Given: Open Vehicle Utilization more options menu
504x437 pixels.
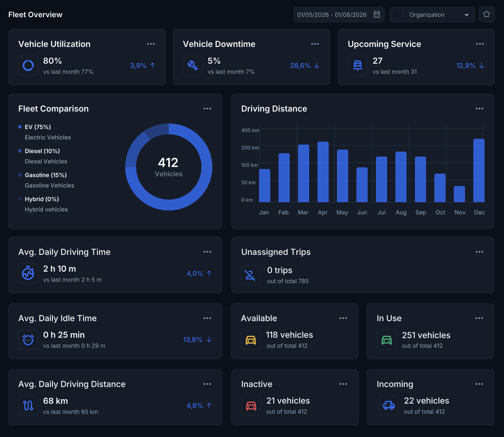Looking at the screenshot, I should [x=151, y=44].
